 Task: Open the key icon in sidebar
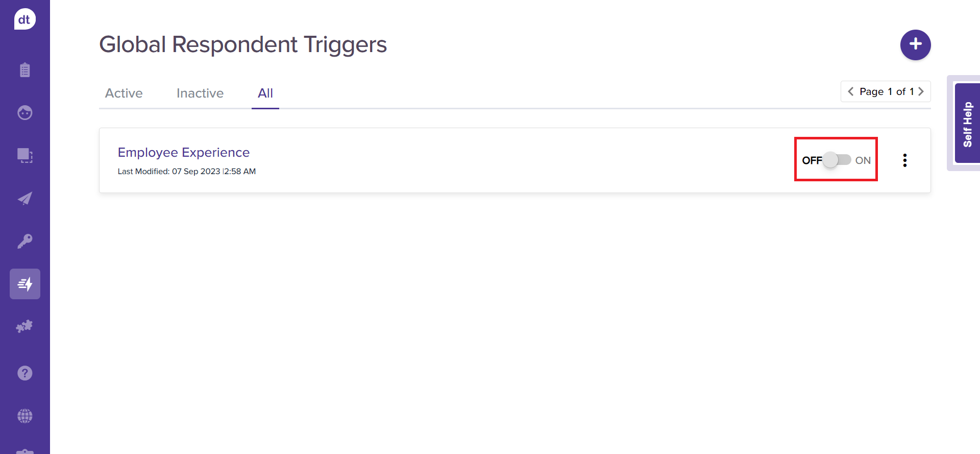pos(24,241)
